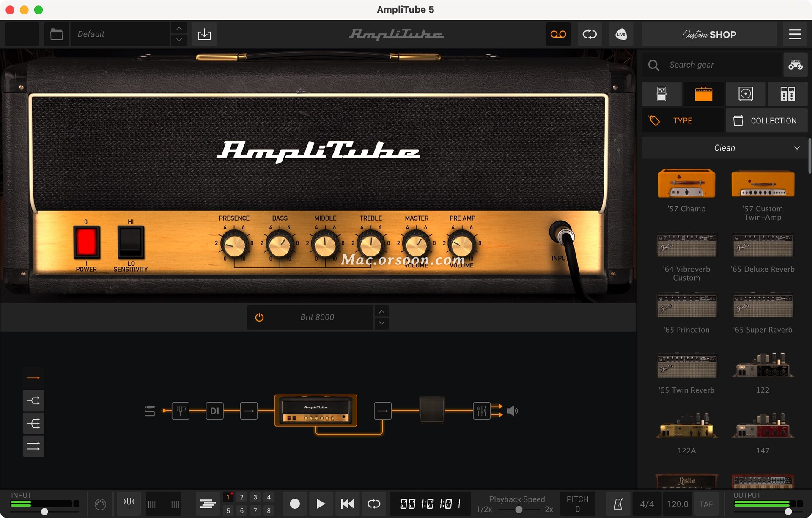Select the stomp pedals gear category icon
Viewport: 812px width, 518px height.
[x=661, y=94]
